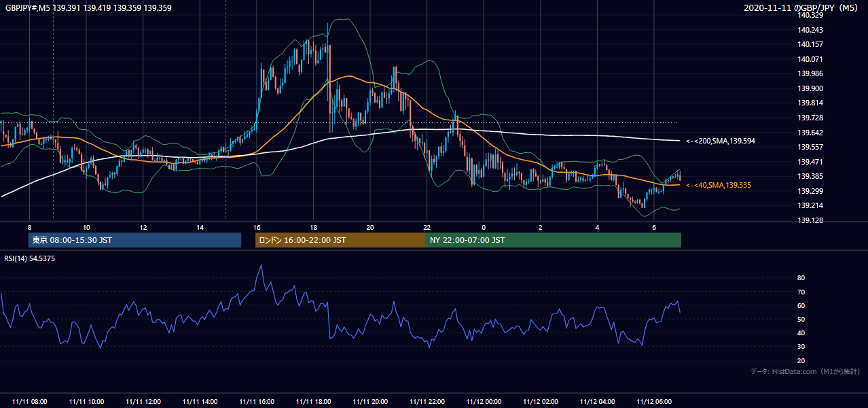Click the 11/12 04:00 time label
The image size is (868, 408).
(597, 402)
